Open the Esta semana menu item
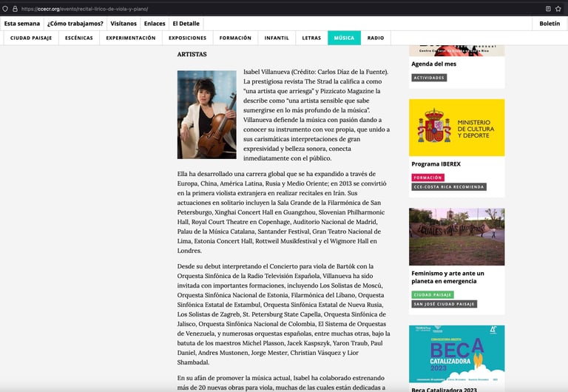 tap(22, 24)
